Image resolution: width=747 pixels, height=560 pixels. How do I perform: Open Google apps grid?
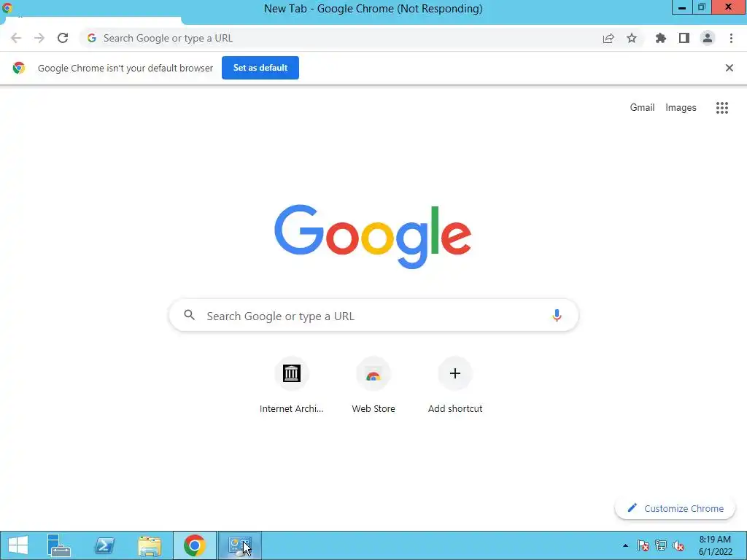(x=722, y=108)
